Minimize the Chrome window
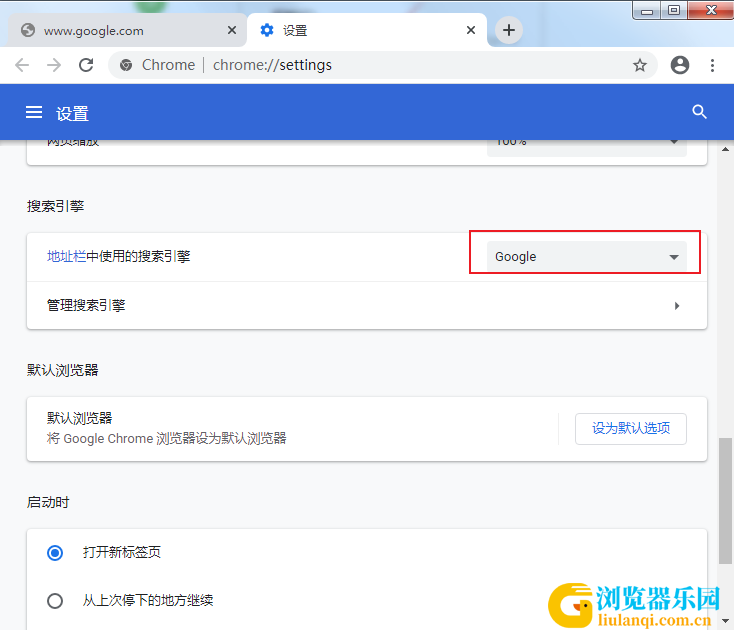This screenshot has width=734, height=630. tap(647, 10)
